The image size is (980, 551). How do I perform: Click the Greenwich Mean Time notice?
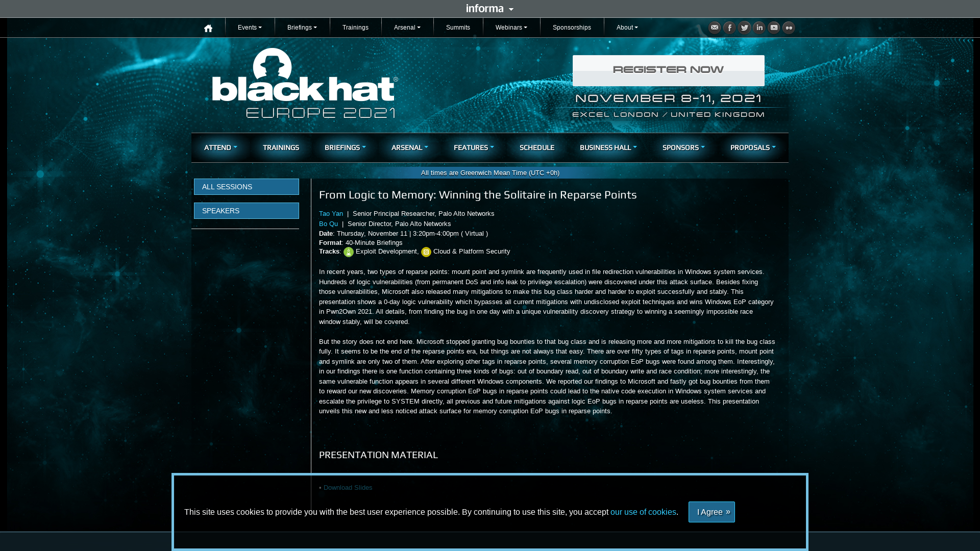[x=490, y=173]
